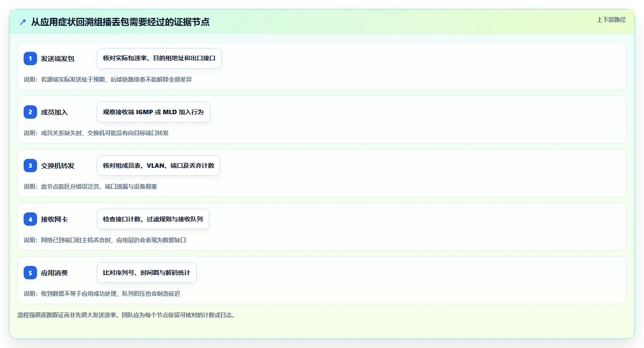Click the 核对实际包速率、目的组地址和出口接口 chip
This screenshot has height=348, width=644.
coord(159,58)
